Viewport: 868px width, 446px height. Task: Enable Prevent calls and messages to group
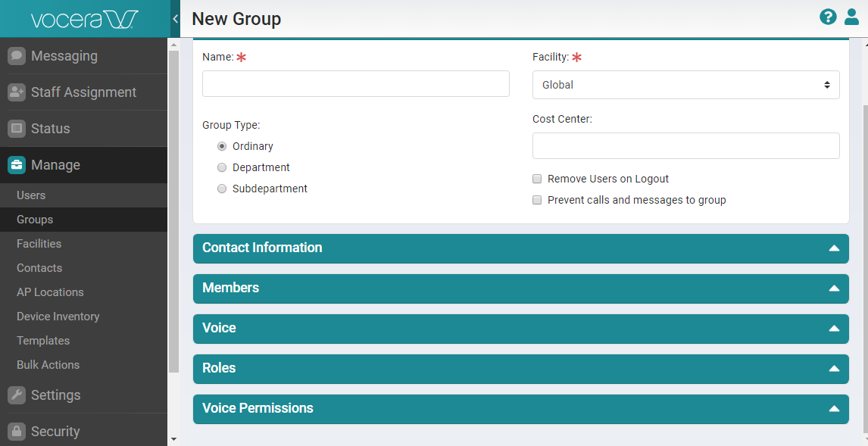pyautogui.click(x=537, y=200)
